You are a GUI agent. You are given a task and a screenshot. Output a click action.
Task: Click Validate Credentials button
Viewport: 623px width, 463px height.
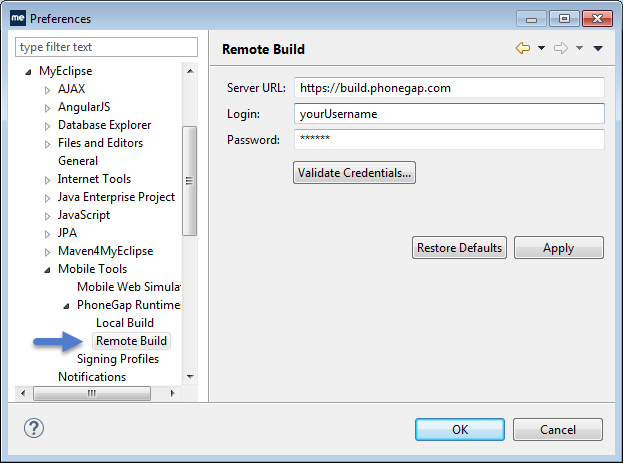pos(354,172)
